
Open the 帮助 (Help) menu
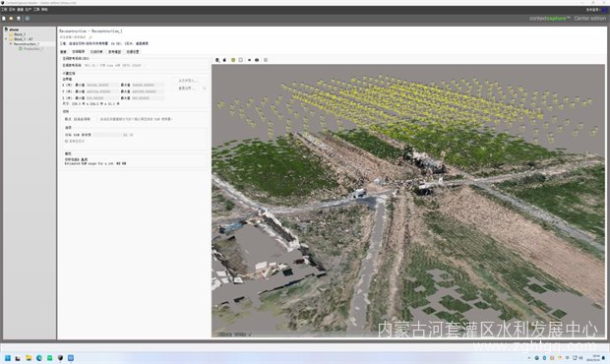[x=44, y=9]
